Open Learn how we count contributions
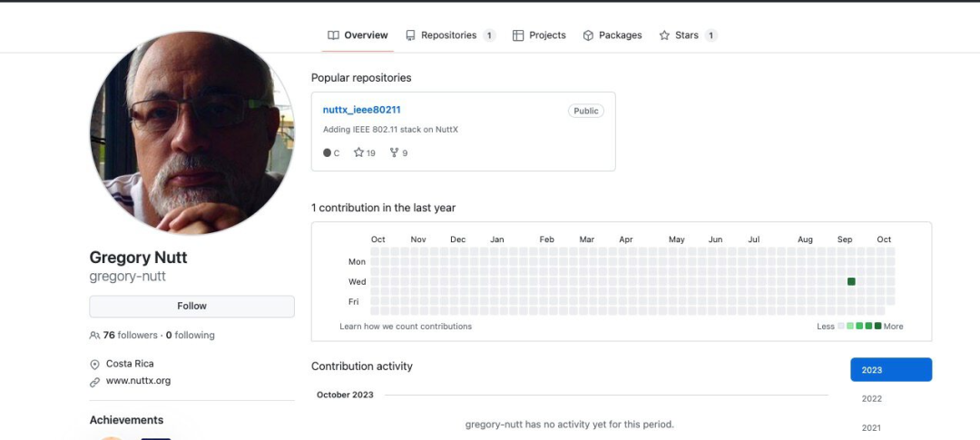Image resolution: width=980 pixels, height=440 pixels. tap(406, 327)
